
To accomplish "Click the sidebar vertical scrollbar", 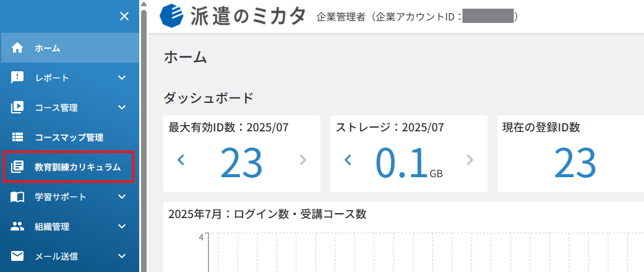I will [144, 140].
